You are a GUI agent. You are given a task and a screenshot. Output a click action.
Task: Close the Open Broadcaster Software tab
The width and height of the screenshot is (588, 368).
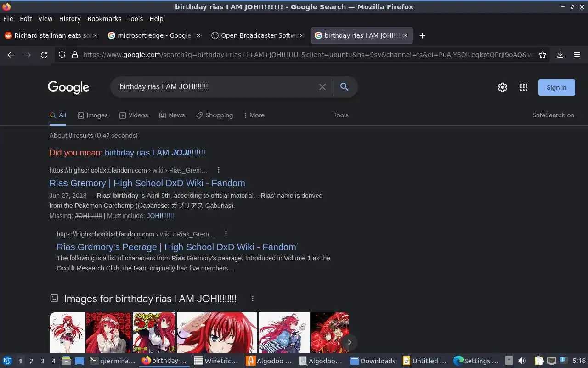point(302,35)
